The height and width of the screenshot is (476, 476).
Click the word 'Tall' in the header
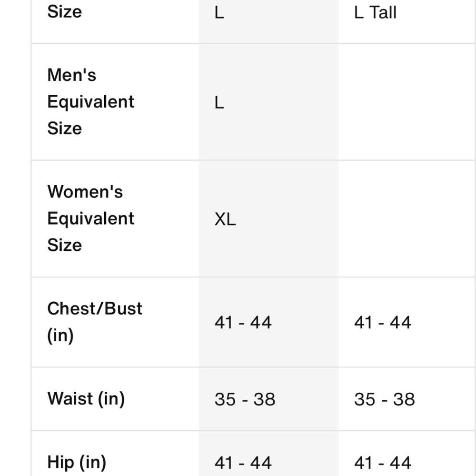point(383,12)
